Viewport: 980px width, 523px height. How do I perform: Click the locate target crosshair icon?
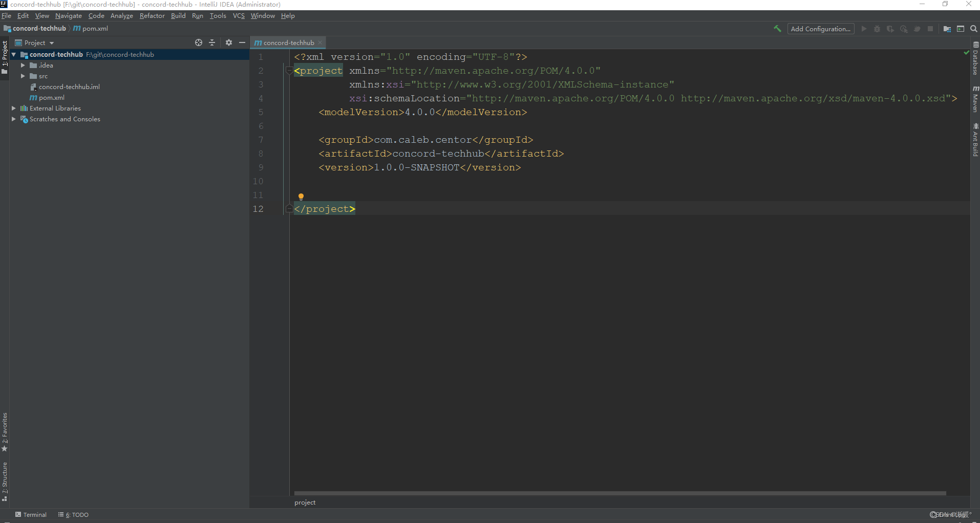pyautogui.click(x=199, y=42)
